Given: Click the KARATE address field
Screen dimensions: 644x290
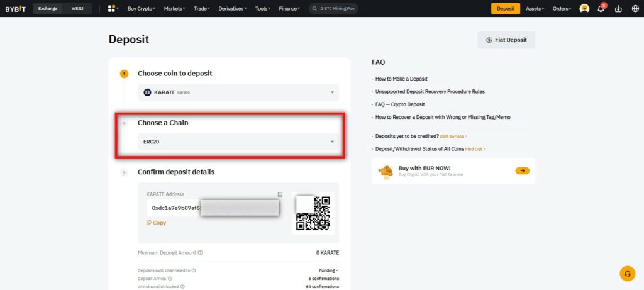Looking at the screenshot, I should [x=213, y=208].
